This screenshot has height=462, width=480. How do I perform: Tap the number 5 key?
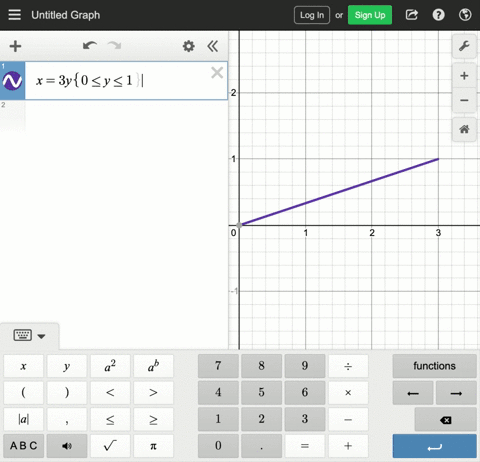click(x=261, y=393)
